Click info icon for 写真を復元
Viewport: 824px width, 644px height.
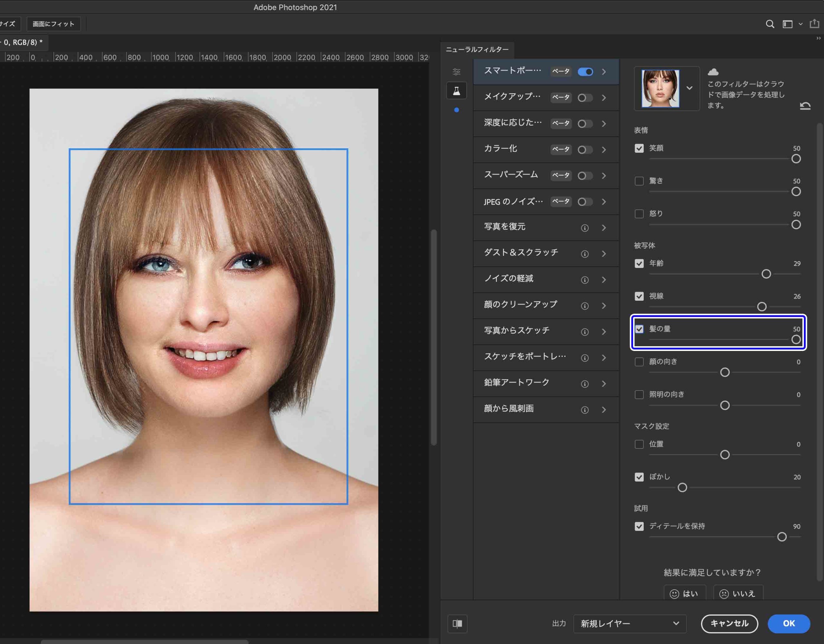(x=585, y=228)
